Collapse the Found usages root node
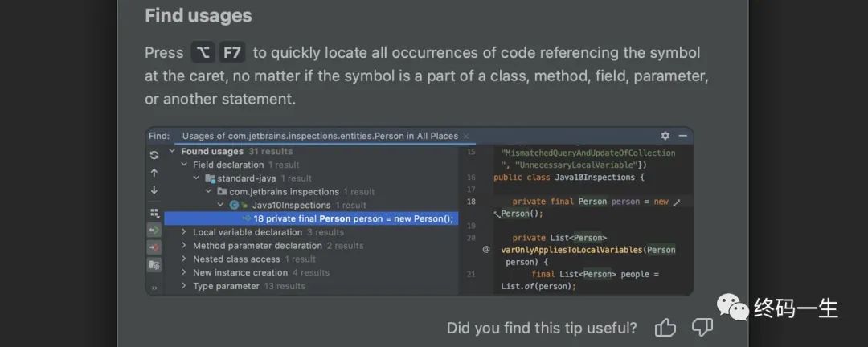This screenshot has height=347, width=868. point(172,151)
